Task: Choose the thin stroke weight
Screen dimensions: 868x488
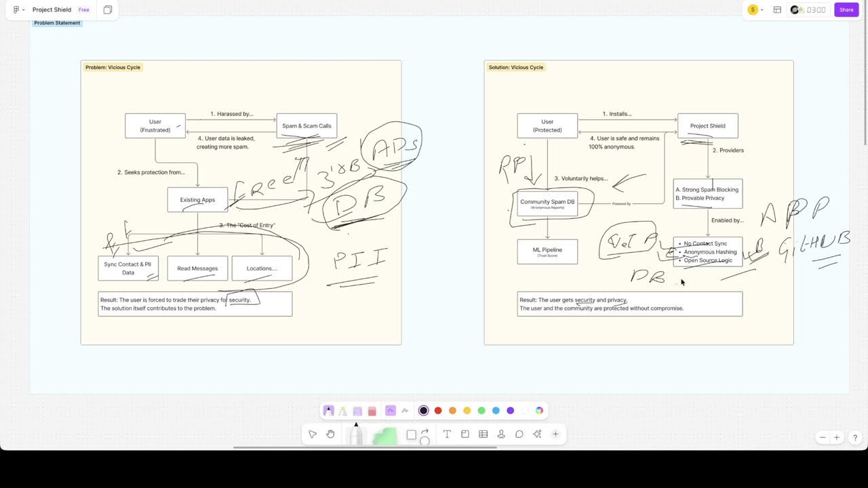Action: tap(391, 411)
